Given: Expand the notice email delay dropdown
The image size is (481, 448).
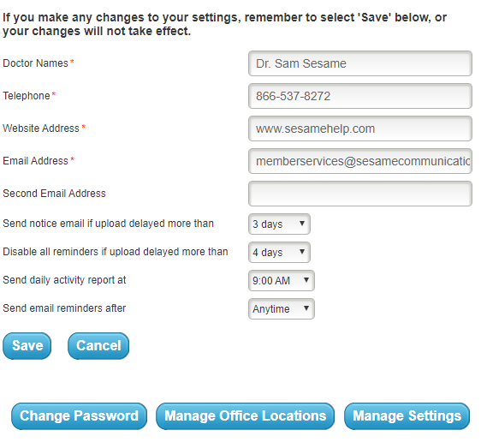Looking at the screenshot, I should pyautogui.click(x=279, y=224).
